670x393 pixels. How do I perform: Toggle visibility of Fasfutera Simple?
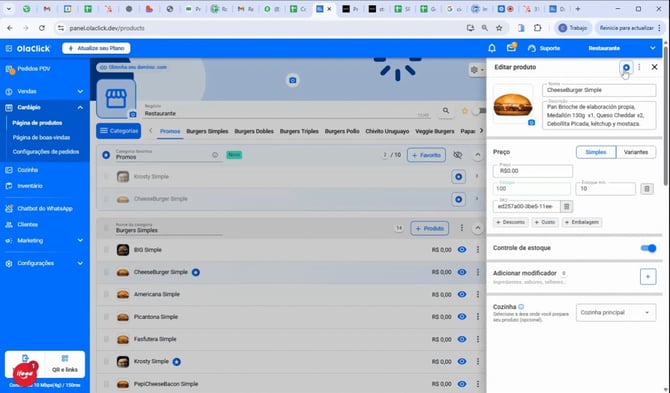[462, 339]
